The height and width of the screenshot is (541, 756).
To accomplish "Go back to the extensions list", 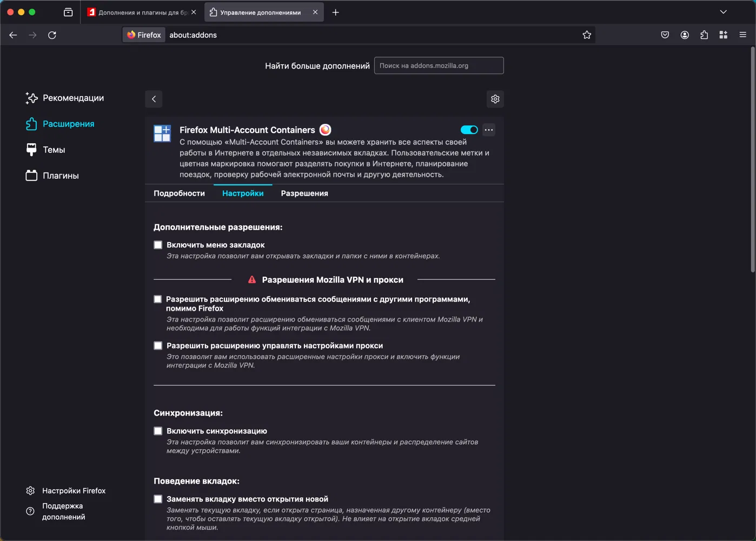I will [154, 99].
